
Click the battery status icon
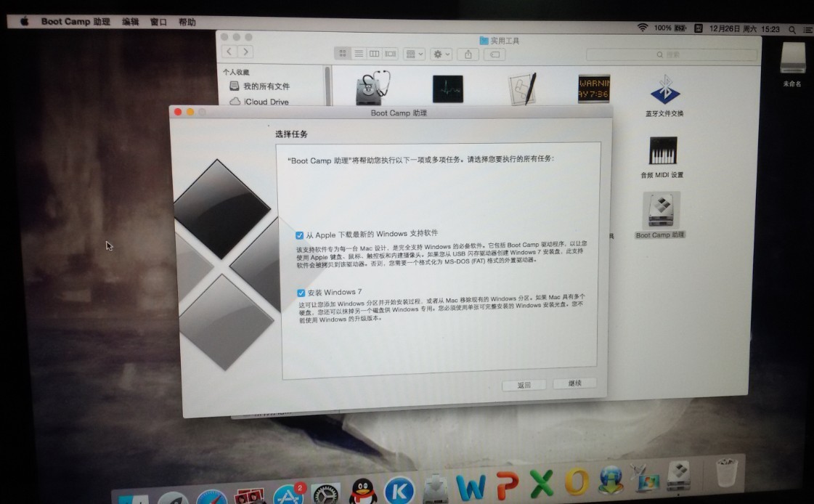[x=680, y=28]
